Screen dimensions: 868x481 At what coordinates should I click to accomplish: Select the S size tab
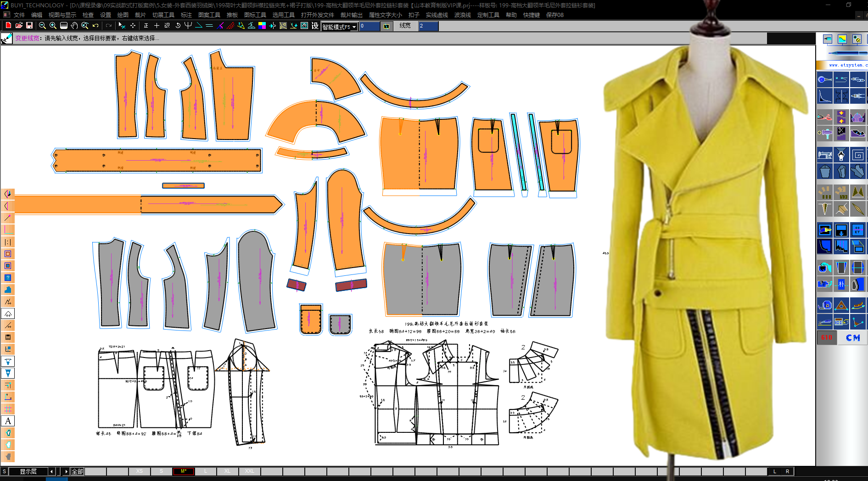162,471
